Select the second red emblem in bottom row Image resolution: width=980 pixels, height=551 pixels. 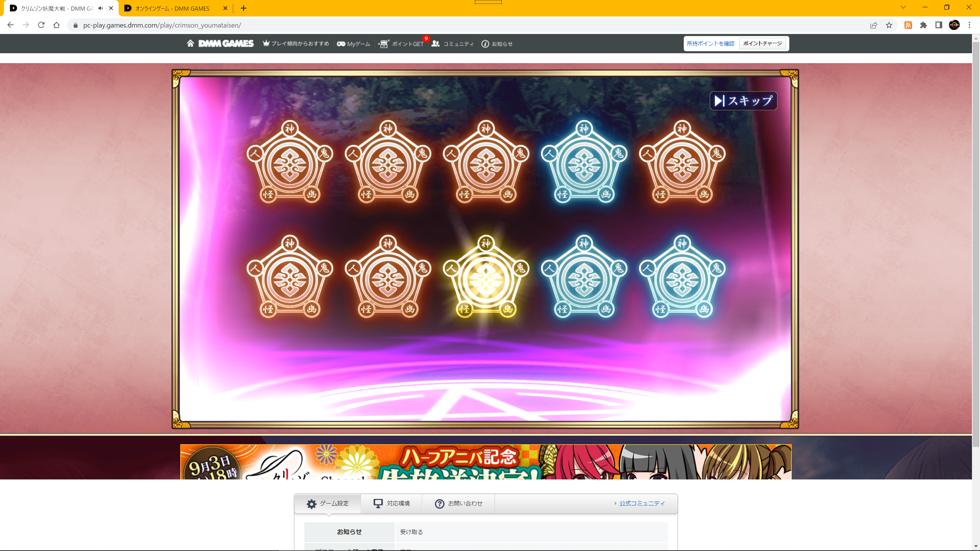pos(388,277)
